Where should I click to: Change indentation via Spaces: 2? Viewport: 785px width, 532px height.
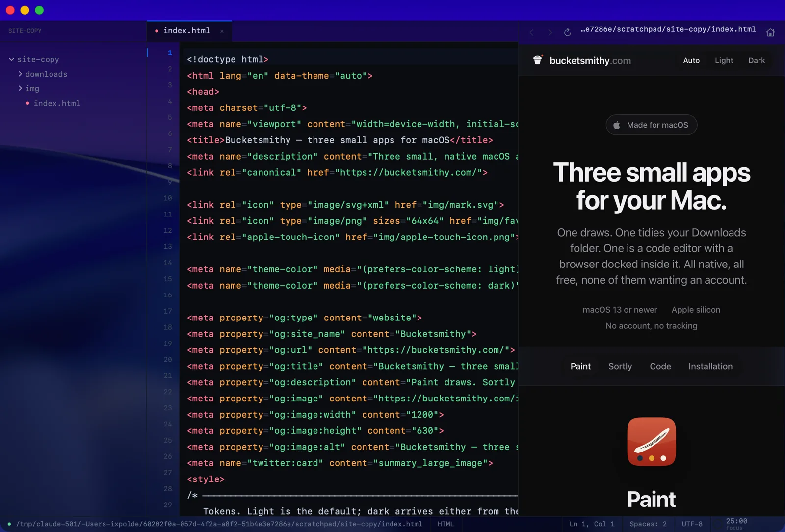[x=648, y=524]
